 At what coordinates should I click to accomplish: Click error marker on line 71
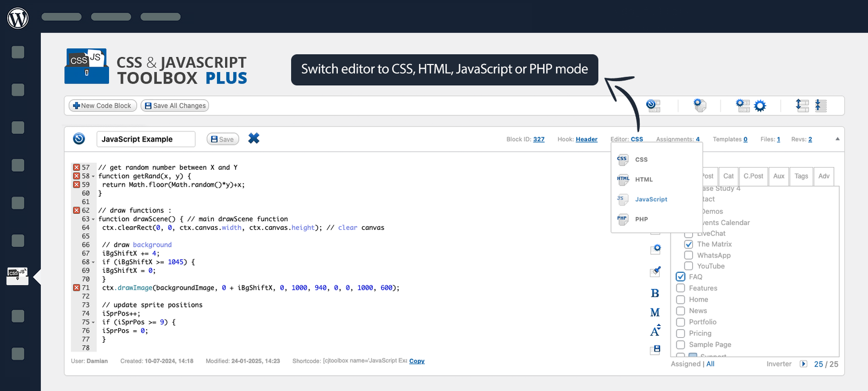click(x=76, y=288)
